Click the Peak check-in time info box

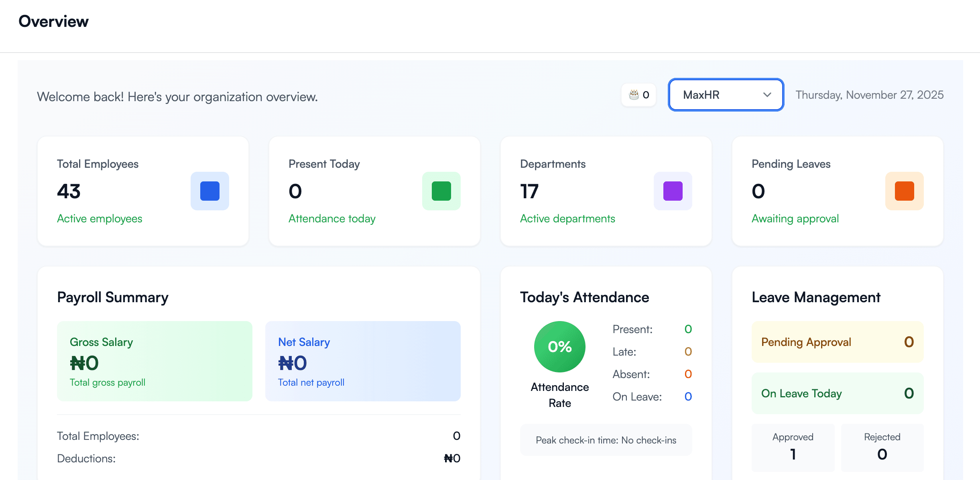coord(606,440)
